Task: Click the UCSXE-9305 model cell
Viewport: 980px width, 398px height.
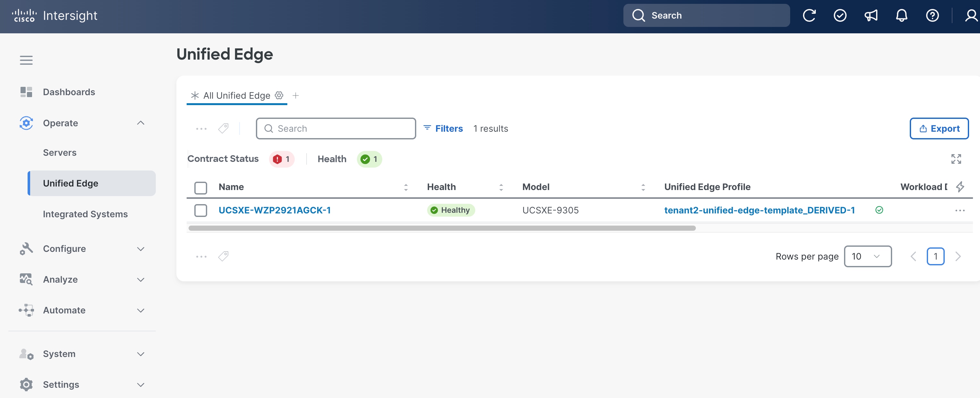Action: 551,210
